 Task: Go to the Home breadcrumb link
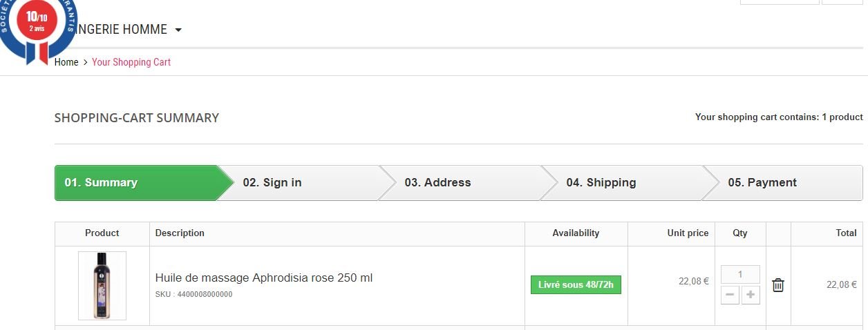tap(66, 62)
